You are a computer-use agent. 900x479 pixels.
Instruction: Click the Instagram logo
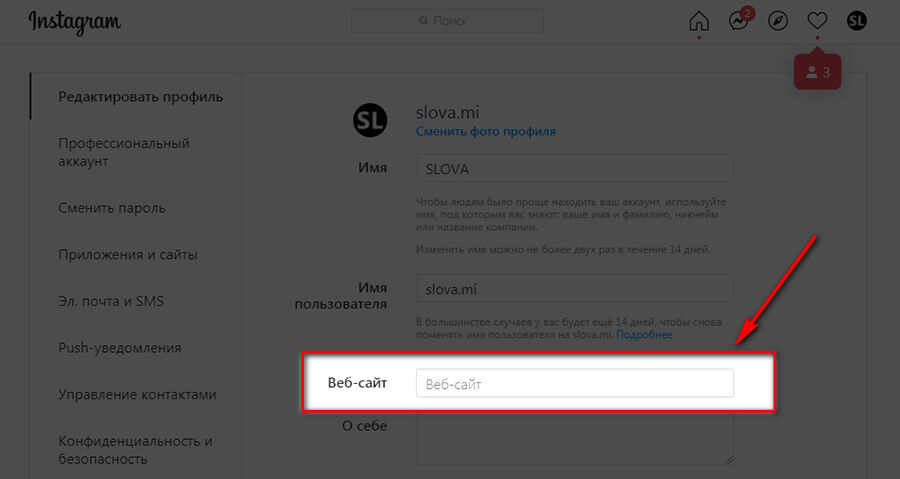75,21
